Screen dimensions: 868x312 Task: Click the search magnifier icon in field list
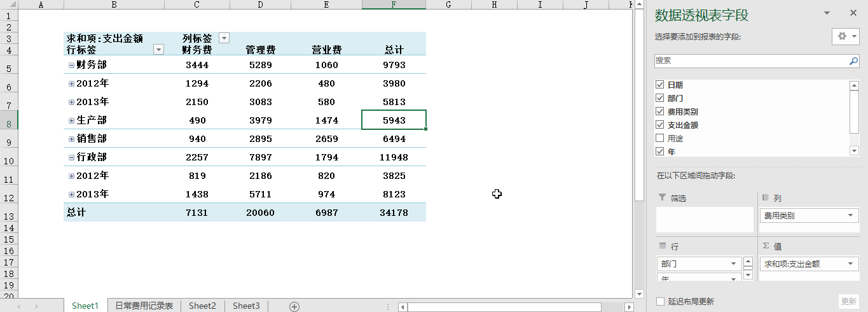[853, 61]
